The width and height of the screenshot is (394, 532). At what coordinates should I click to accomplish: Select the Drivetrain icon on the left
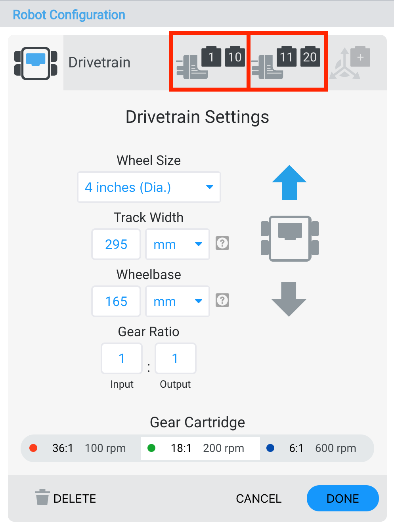click(36, 62)
